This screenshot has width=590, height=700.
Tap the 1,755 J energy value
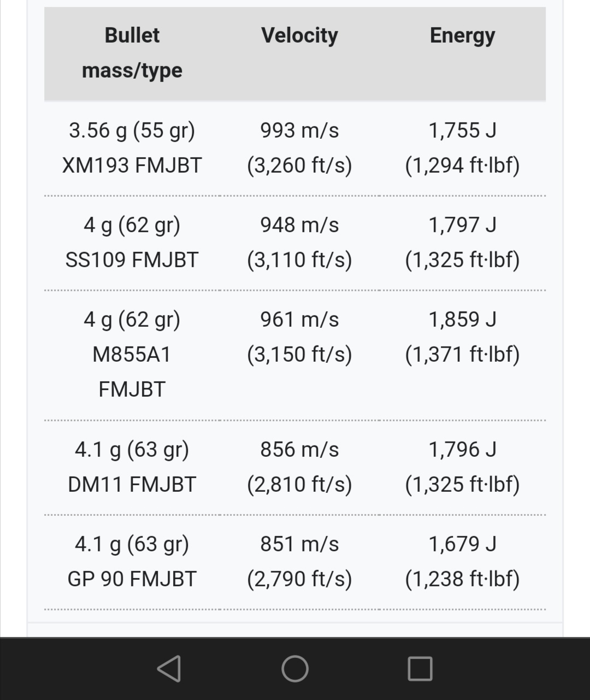point(462,131)
